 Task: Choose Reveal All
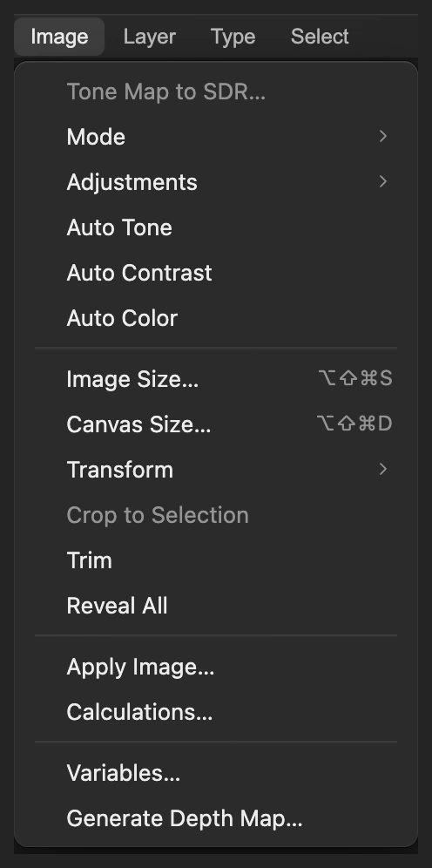[x=216, y=606]
